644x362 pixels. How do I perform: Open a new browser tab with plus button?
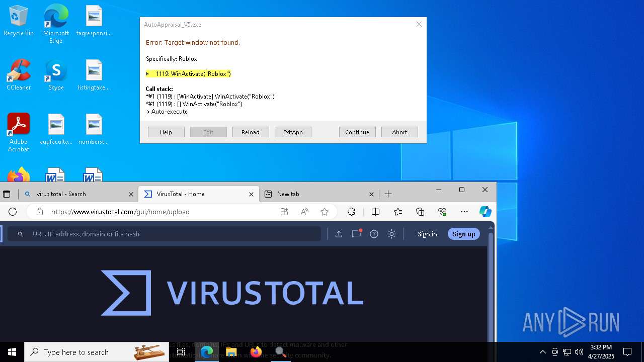tap(388, 194)
